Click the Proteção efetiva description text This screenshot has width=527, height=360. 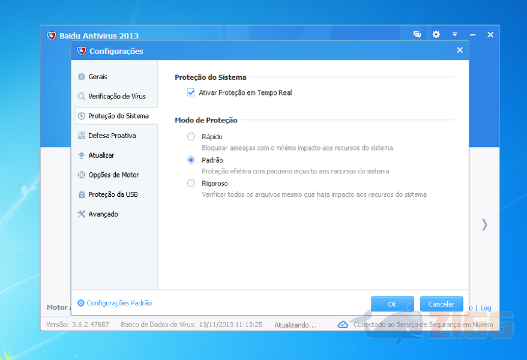point(295,171)
